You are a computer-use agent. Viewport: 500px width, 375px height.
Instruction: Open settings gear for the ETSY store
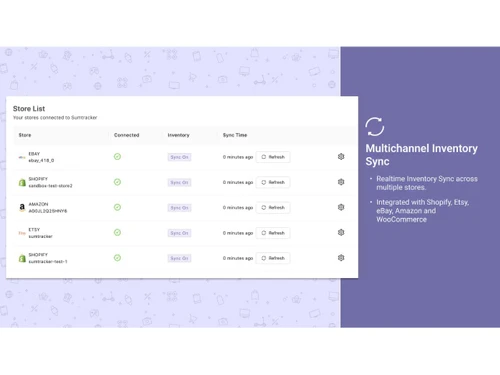(x=341, y=232)
